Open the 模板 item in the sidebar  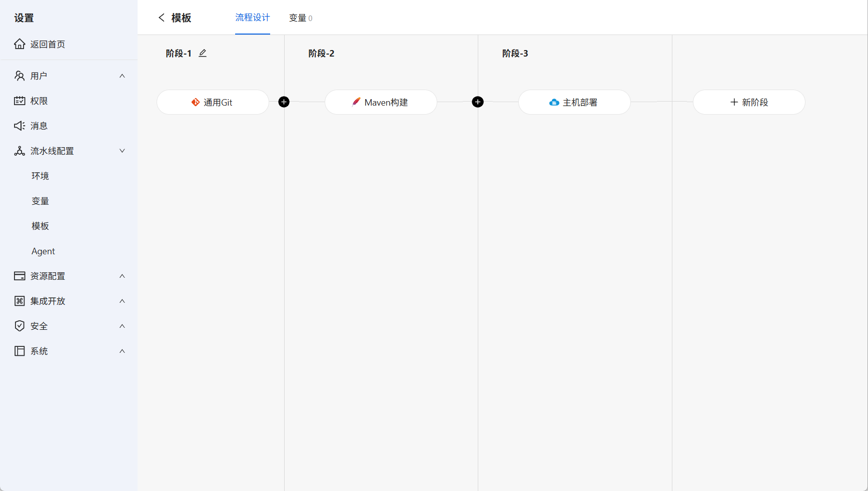[40, 226]
